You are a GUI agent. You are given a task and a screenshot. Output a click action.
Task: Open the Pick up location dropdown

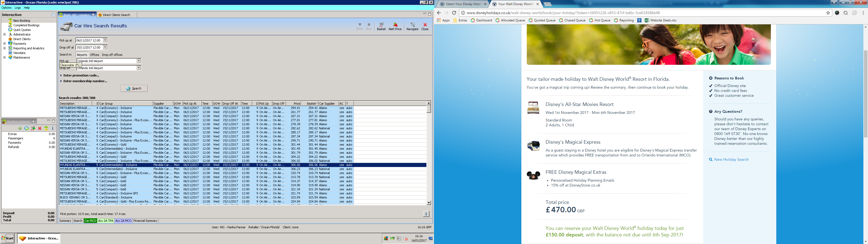(x=139, y=61)
